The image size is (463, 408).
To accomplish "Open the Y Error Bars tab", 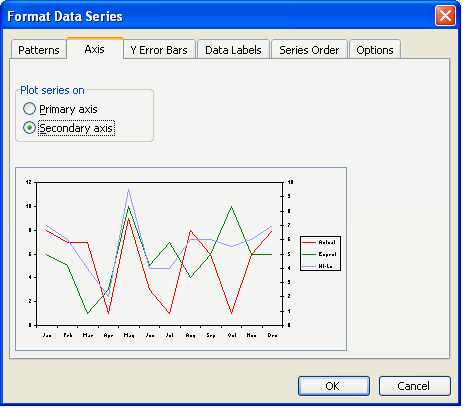I will pyautogui.click(x=159, y=50).
